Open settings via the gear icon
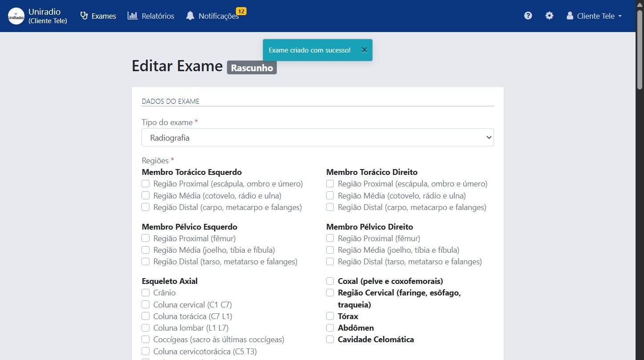This screenshot has width=644, height=360. 549,15
